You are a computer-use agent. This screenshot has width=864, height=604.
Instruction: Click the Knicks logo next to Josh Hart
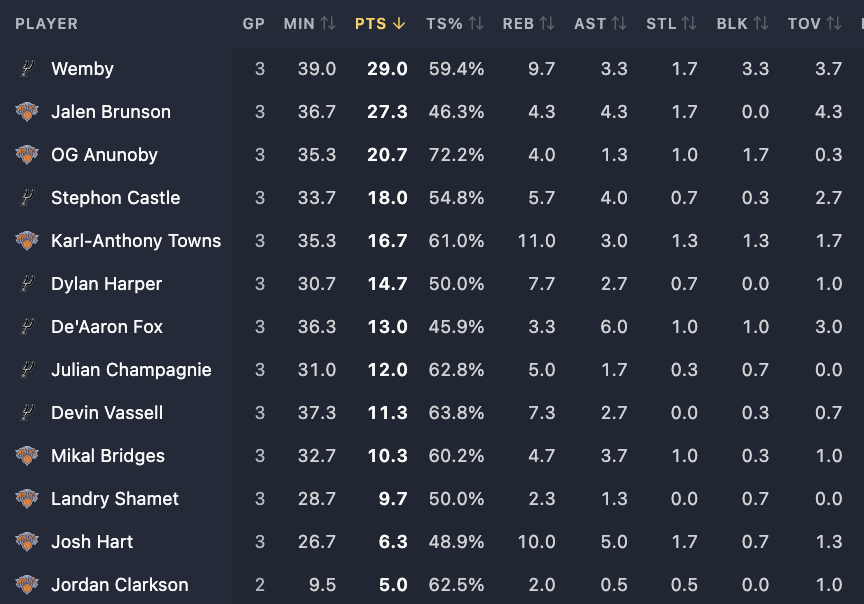point(27,542)
